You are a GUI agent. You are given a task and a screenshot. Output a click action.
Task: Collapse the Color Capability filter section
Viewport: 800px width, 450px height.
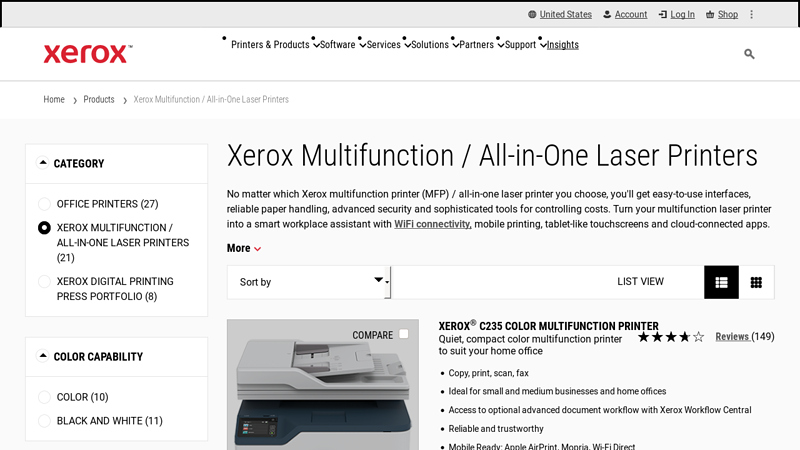[43, 356]
